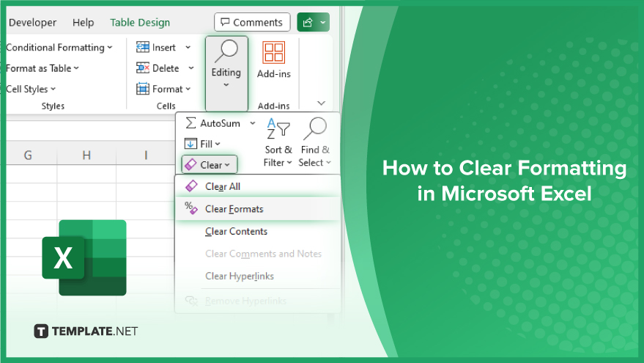Image resolution: width=644 pixels, height=363 pixels.
Task: Open Conditional Formatting dropdown
Action: (x=59, y=48)
